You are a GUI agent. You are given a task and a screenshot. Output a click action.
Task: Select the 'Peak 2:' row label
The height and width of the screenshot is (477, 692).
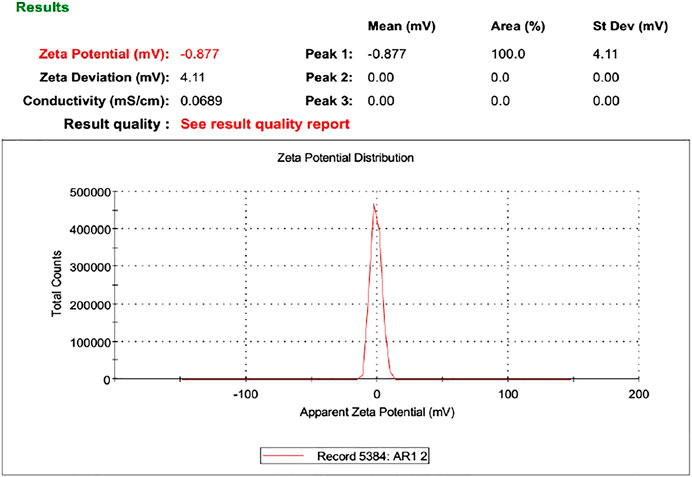[x=329, y=77]
